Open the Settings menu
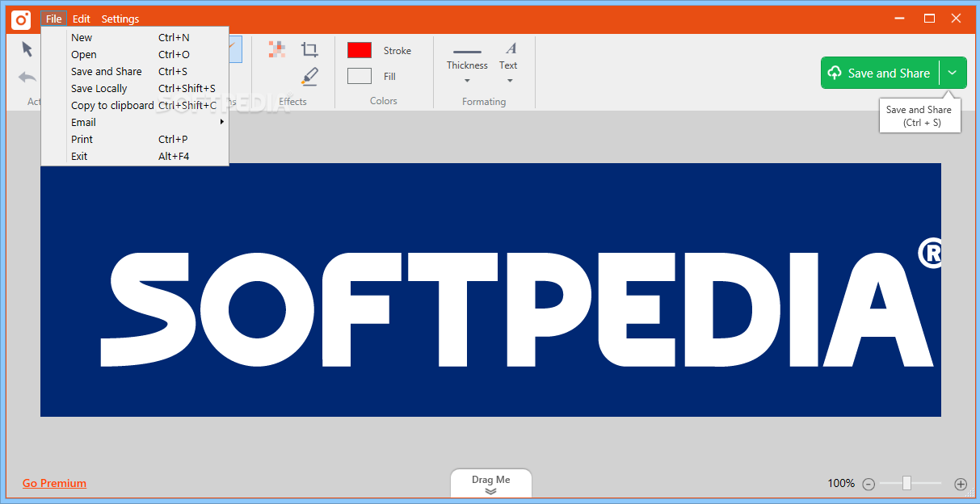 pyautogui.click(x=120, y=19)
